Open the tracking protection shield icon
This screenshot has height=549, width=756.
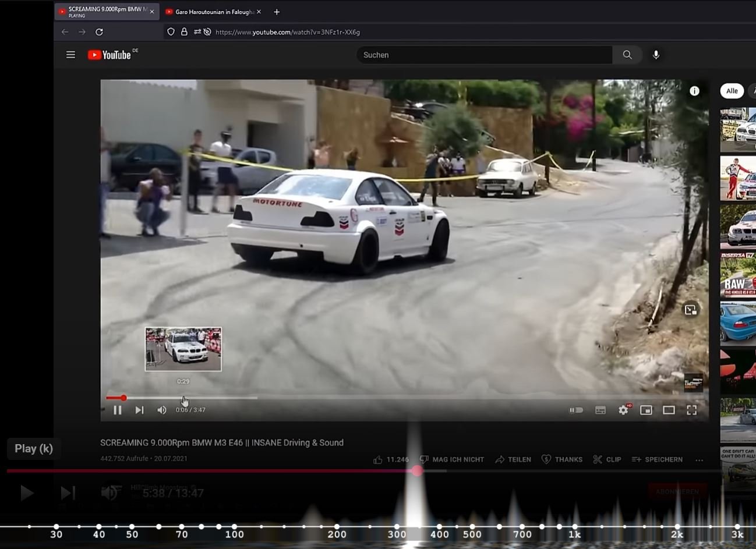point(171,32)
